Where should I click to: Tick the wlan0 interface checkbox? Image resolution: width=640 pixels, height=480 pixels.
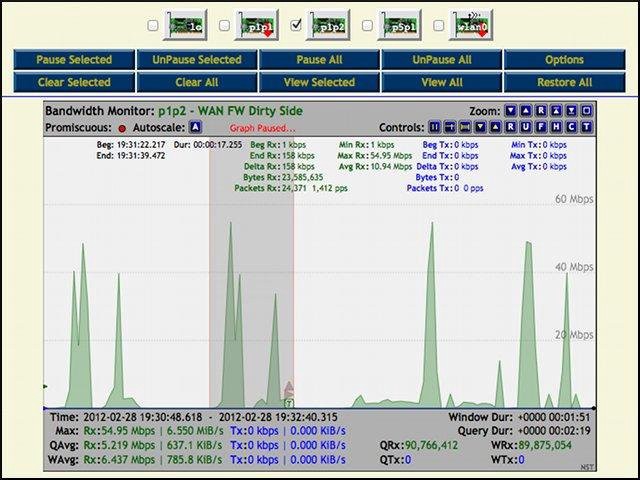click(x=438, y=25)
